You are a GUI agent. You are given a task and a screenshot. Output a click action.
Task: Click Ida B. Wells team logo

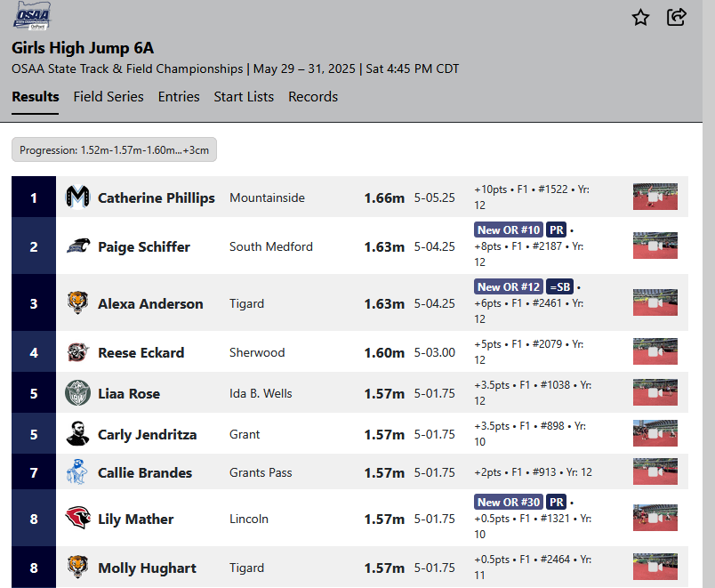coord(78,393)
